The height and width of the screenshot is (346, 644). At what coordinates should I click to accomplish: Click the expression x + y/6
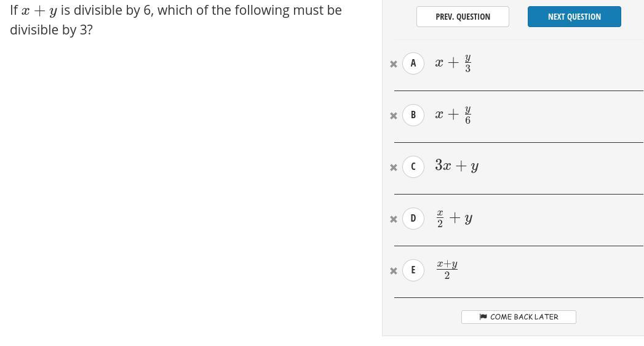(x=453, y=115)
